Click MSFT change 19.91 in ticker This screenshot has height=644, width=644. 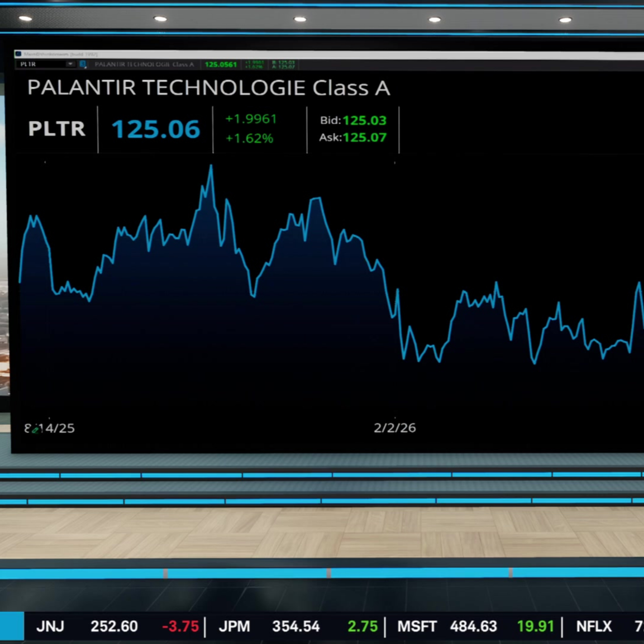tap(536, 626)
